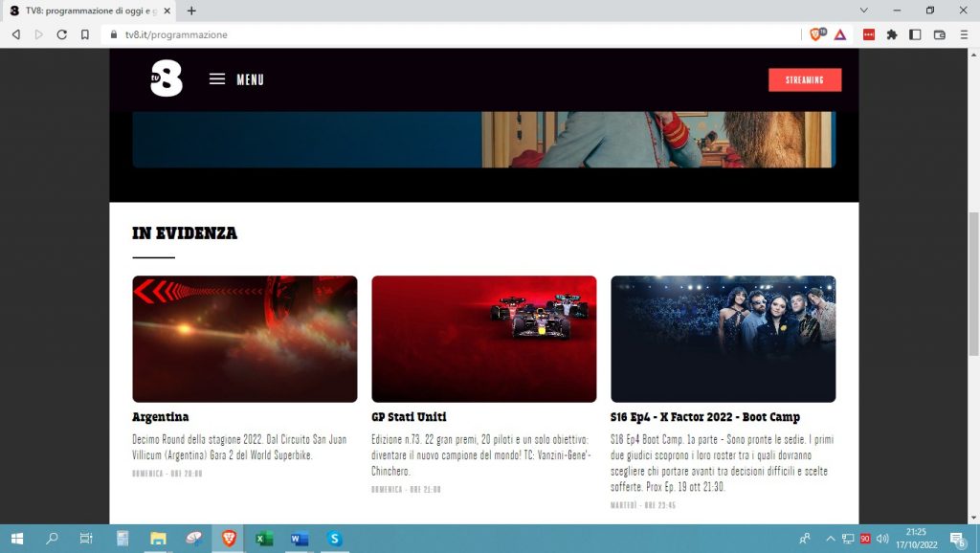Viewport: 980px width, 553px height.
Task: Open Skype from the taskbar
Action: (x=334, y=539)
